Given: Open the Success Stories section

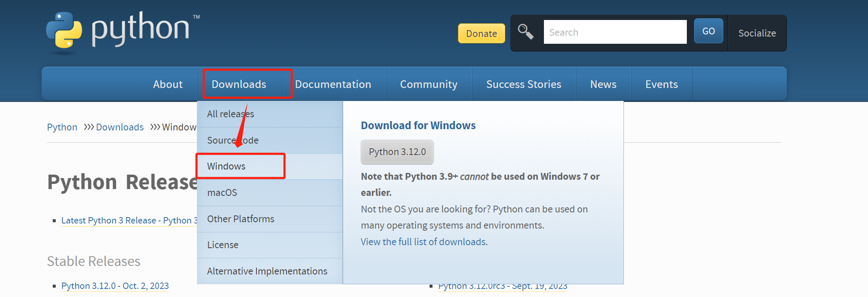Looking at the screenshot, I should (524, 84).
